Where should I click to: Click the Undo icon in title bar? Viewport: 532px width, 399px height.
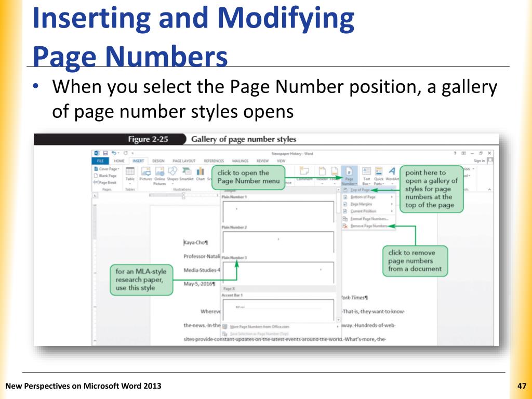(114, 153)
